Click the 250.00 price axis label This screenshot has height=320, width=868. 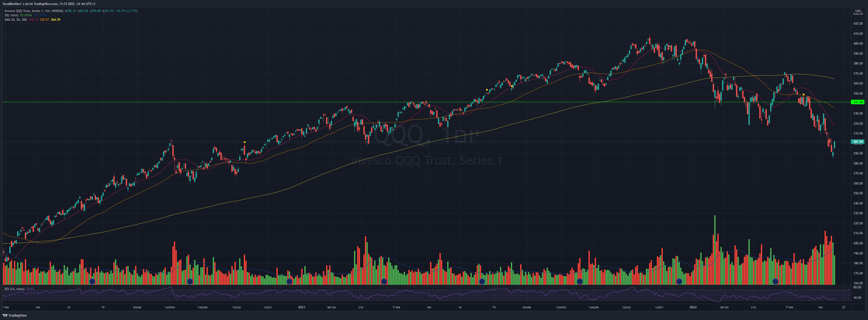click(858, 193)
